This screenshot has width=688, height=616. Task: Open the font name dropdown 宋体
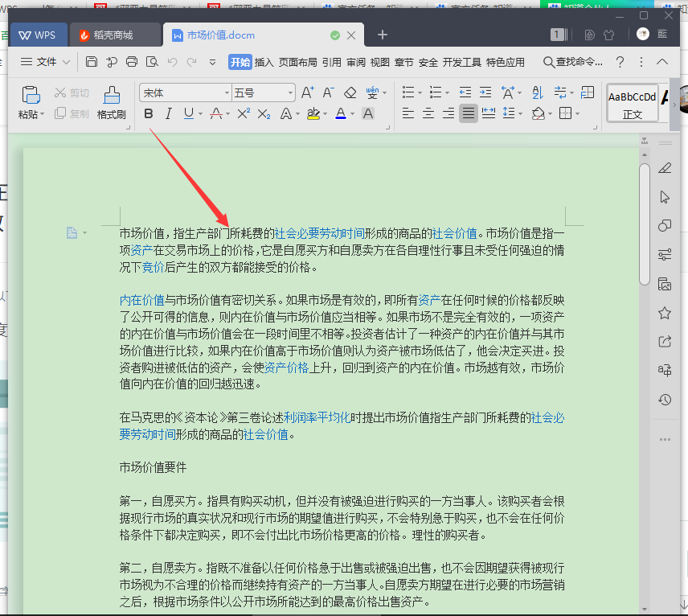pos(227,92)
